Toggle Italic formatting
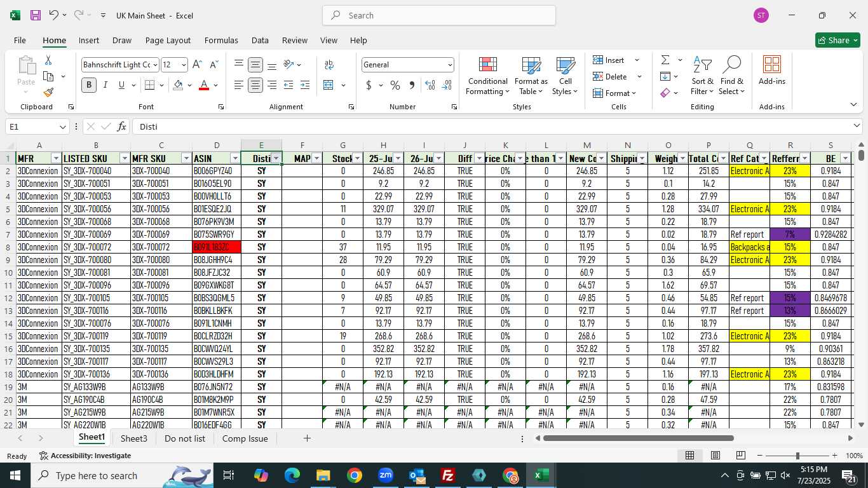868x488 pixels. click(x=105, y=85)
